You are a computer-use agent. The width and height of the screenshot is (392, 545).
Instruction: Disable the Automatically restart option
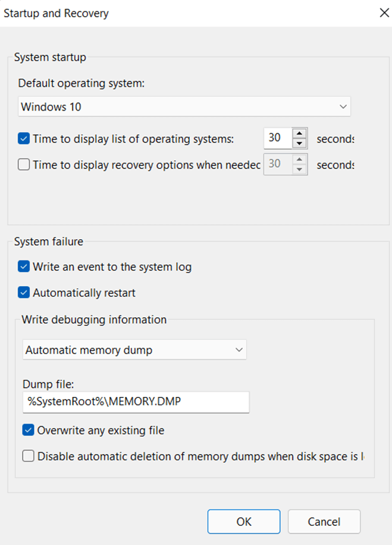(24, 293)
